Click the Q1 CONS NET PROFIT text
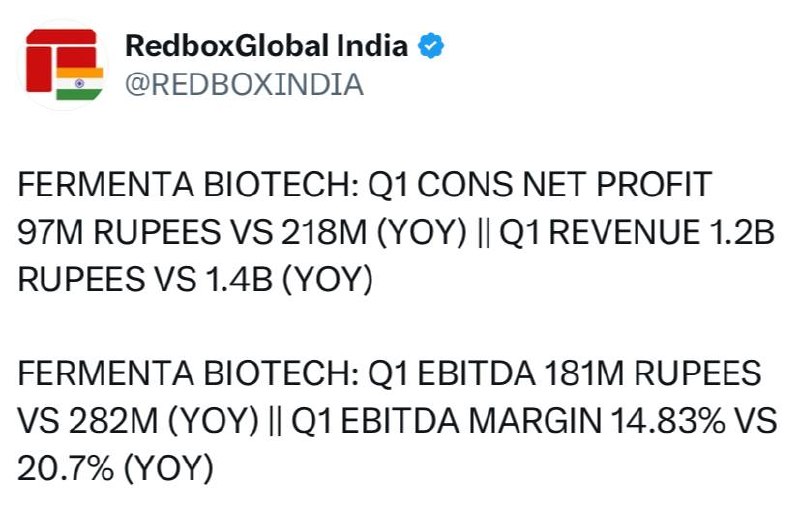 (x=540, y=184)
